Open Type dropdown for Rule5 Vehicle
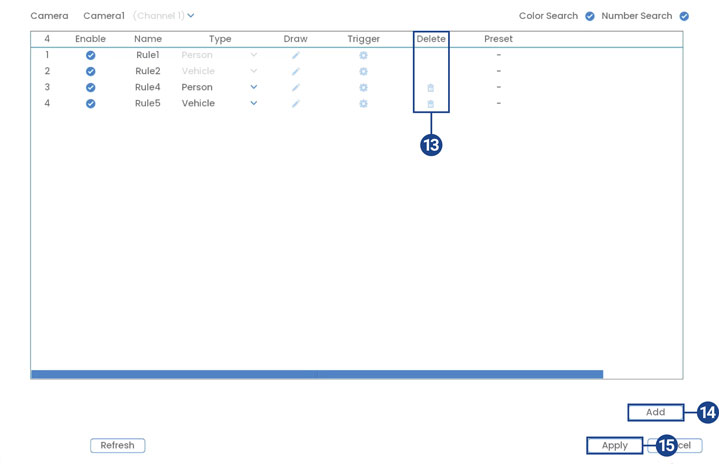This screenshot has height=464, width=719. point(254,104)
